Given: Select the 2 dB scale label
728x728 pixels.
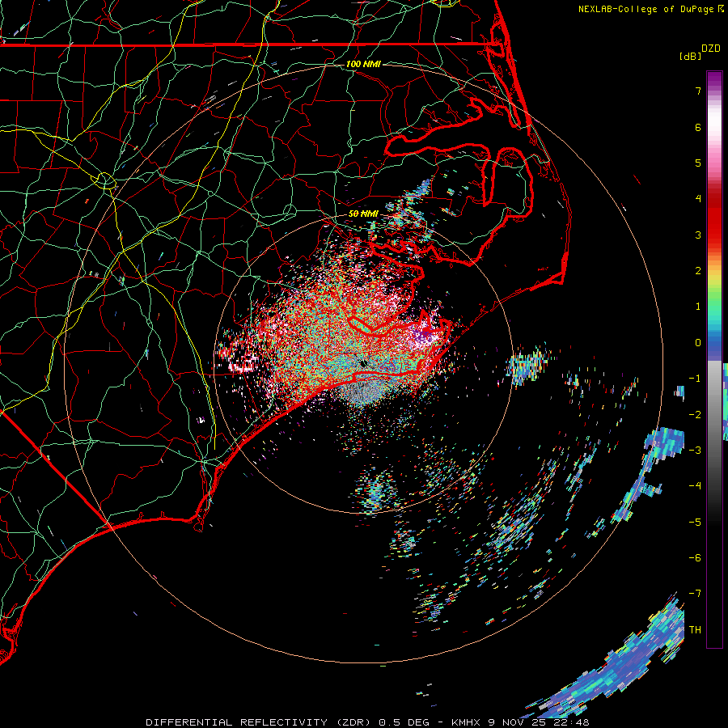Looking at the screenshot, I should [698, 270].
